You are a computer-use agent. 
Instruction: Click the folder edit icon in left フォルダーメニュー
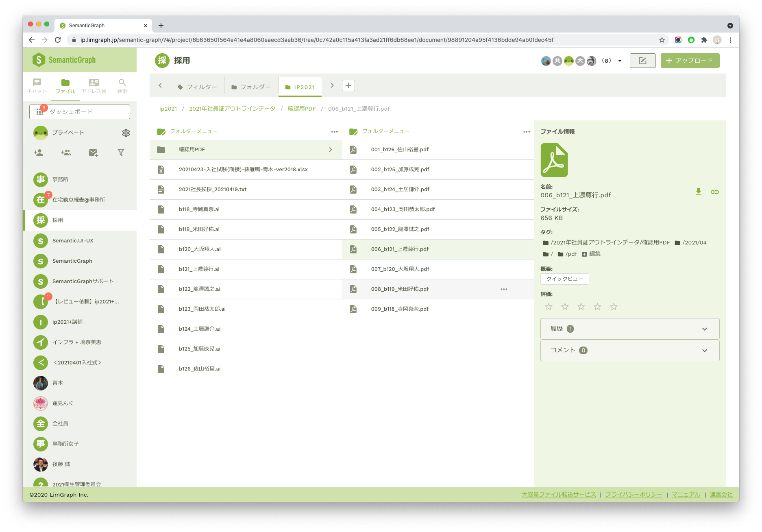coord(161,132)
